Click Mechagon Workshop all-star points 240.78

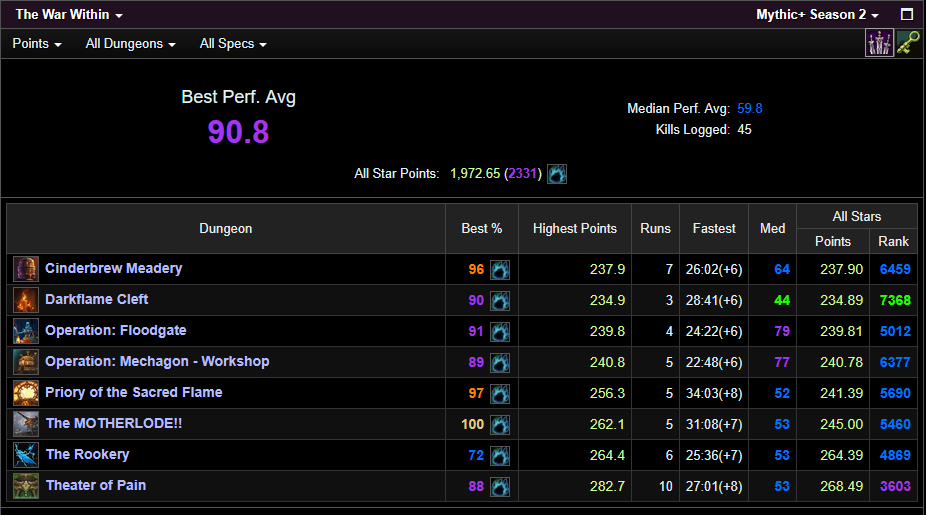pyautogui.click(x=842, y=362)
